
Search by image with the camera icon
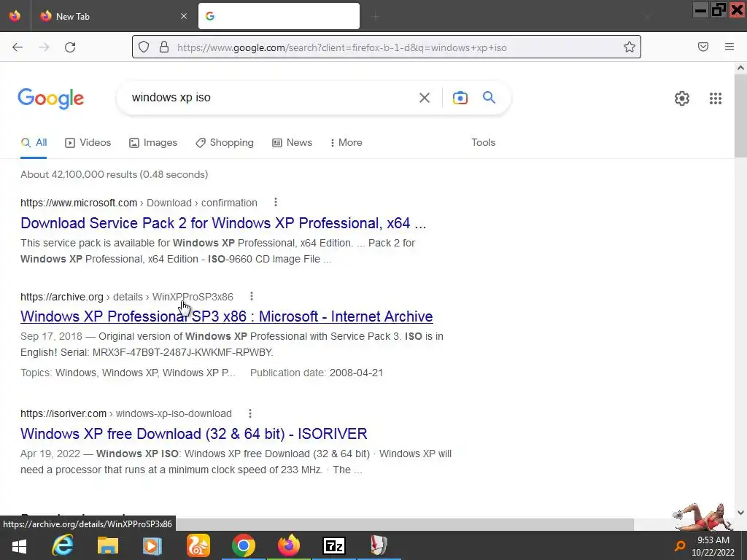460,98
